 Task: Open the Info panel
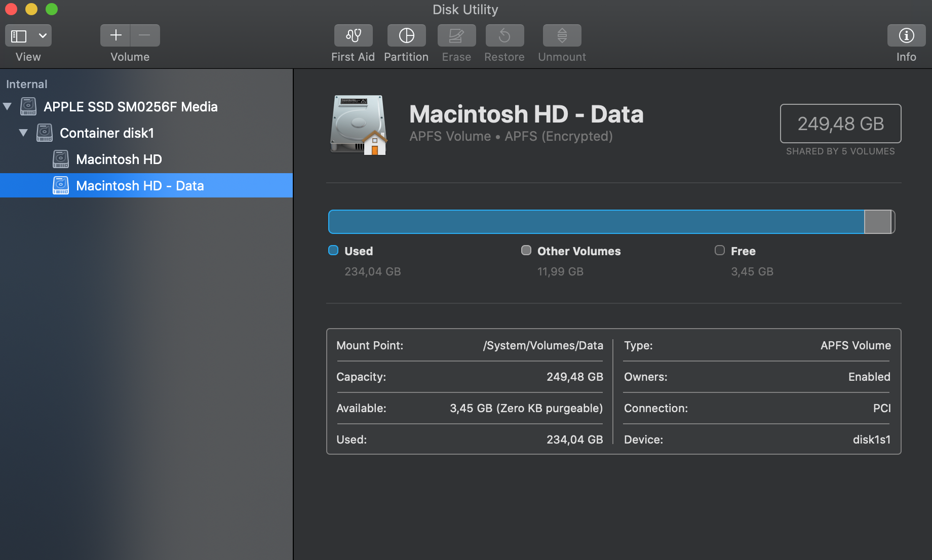click(906, 35)
